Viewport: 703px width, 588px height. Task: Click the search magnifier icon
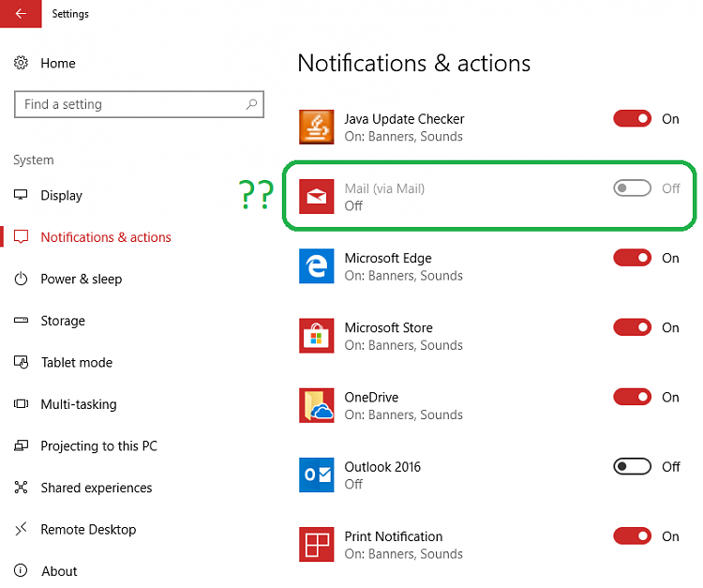251,104
